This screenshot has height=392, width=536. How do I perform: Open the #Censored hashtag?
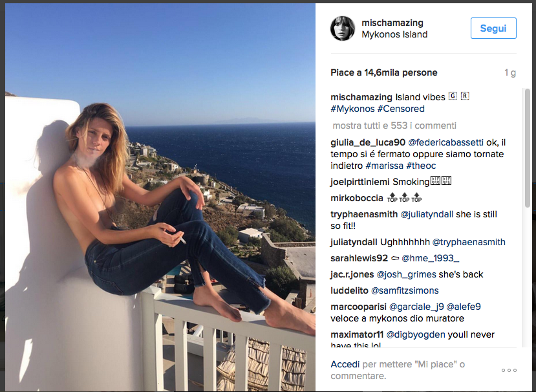point(401,109)
